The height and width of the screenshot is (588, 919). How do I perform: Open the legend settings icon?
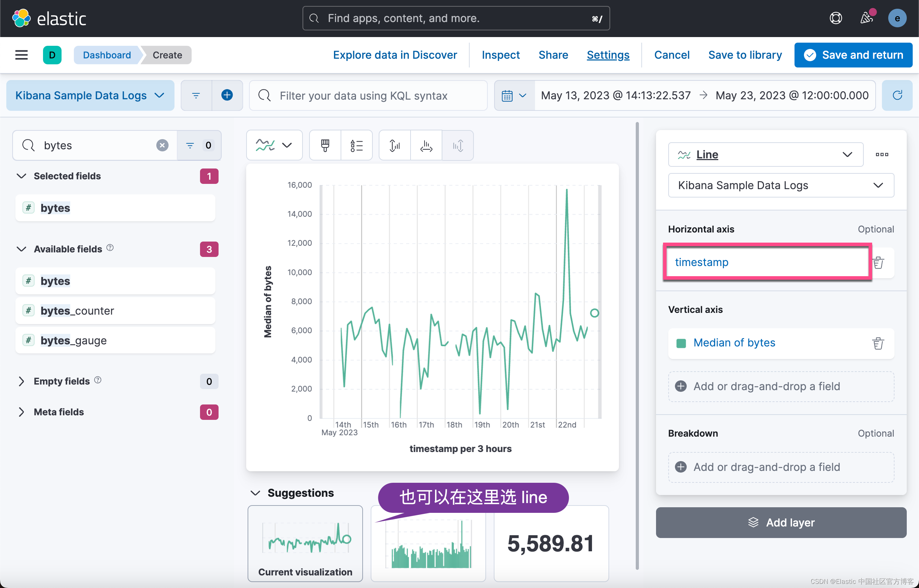click(356, 145)
